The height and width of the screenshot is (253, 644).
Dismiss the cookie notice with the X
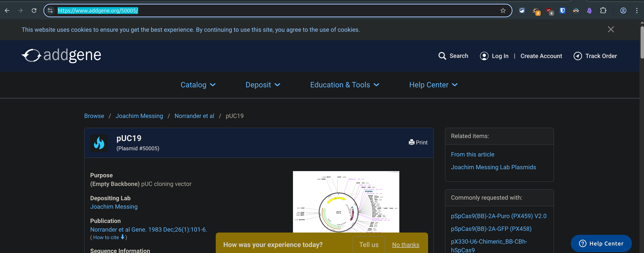[x=611, y=29]
